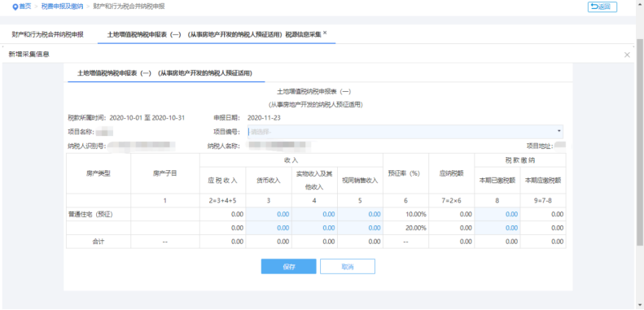Click the 取消 button
644x310 pixels.
click(x=348, y=267)
